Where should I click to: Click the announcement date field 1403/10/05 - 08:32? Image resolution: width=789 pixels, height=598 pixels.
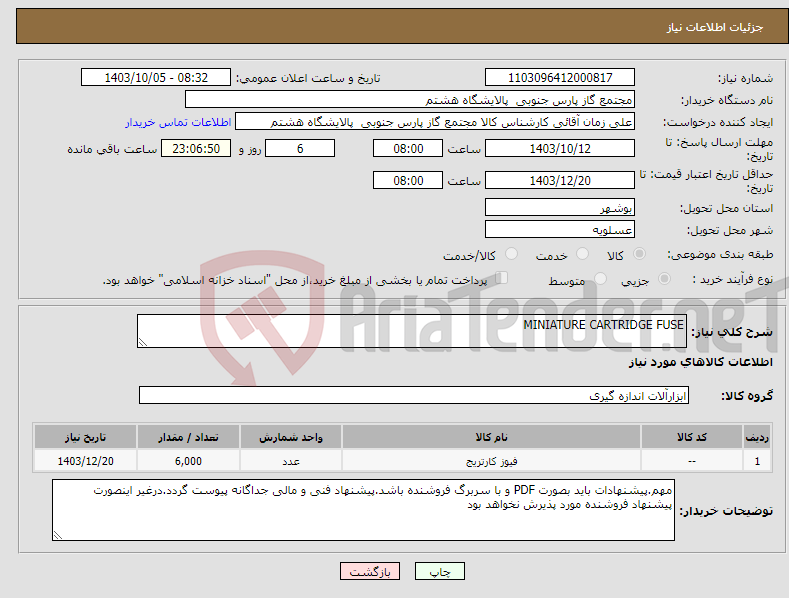[156, 78]
